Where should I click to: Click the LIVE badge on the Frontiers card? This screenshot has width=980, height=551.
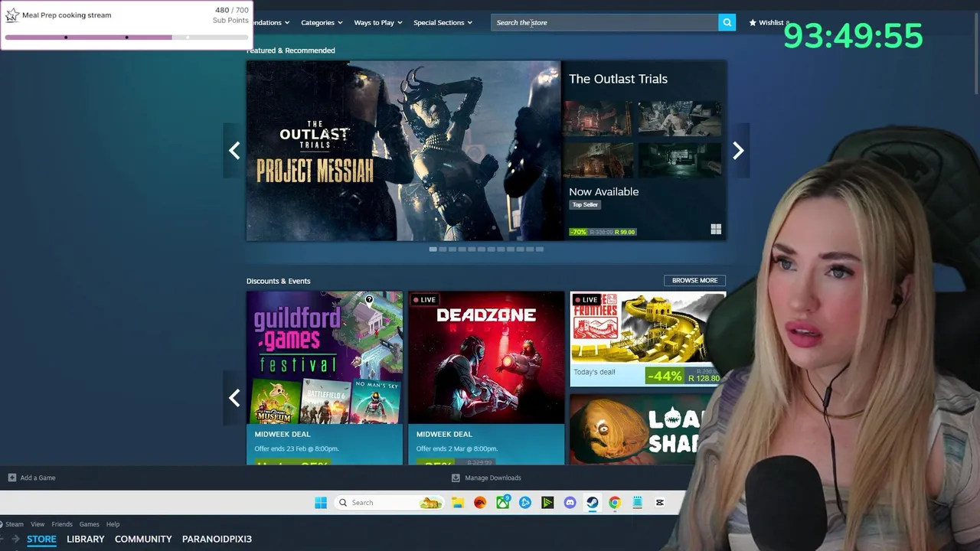tap(586, 300)
